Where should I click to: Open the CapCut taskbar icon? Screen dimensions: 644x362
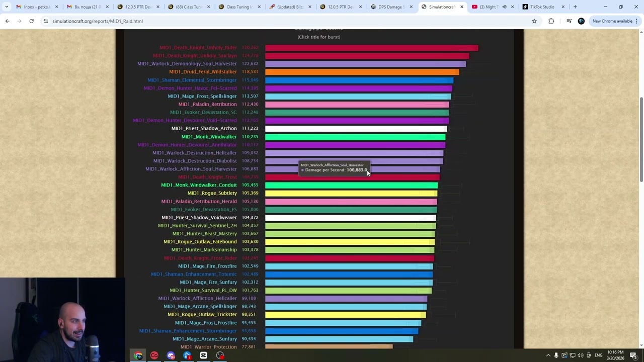(203, 355)
